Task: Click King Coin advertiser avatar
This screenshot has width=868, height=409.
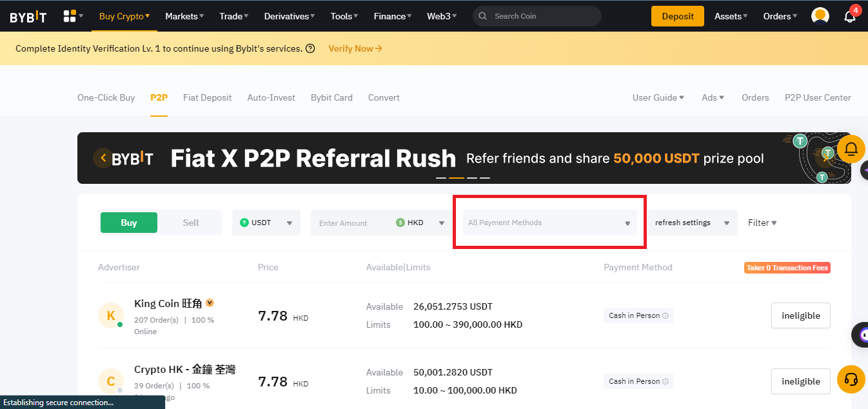Action: (111, 315)
